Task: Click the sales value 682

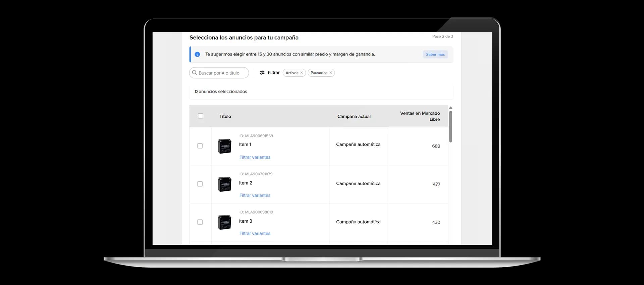Action: click(436, 146)
